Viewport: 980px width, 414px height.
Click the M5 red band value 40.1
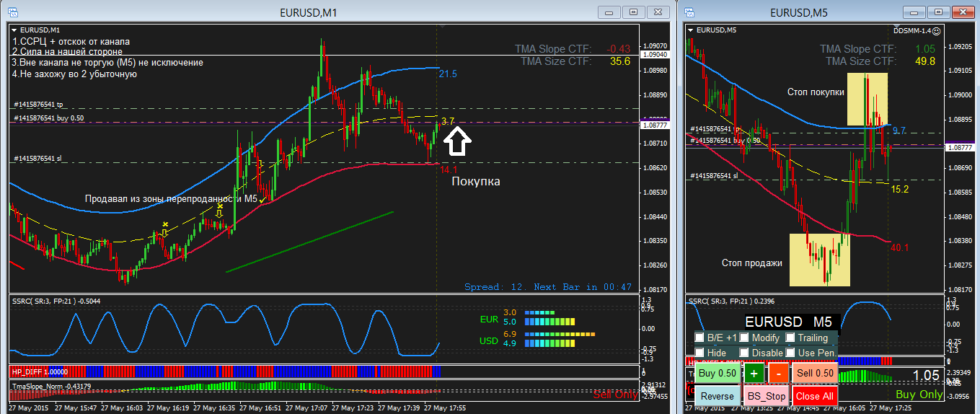pos(900,247)
